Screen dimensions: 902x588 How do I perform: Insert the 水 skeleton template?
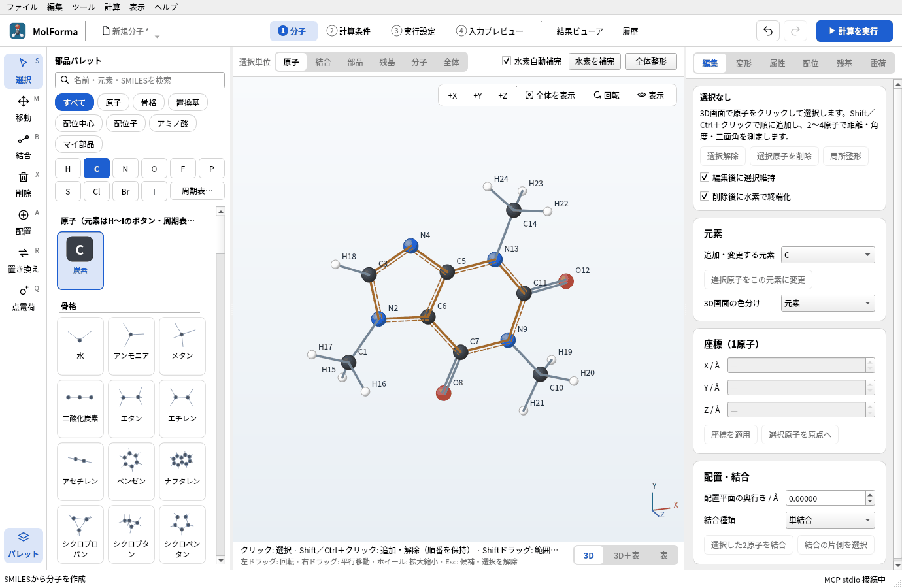[x=80, y=346]
